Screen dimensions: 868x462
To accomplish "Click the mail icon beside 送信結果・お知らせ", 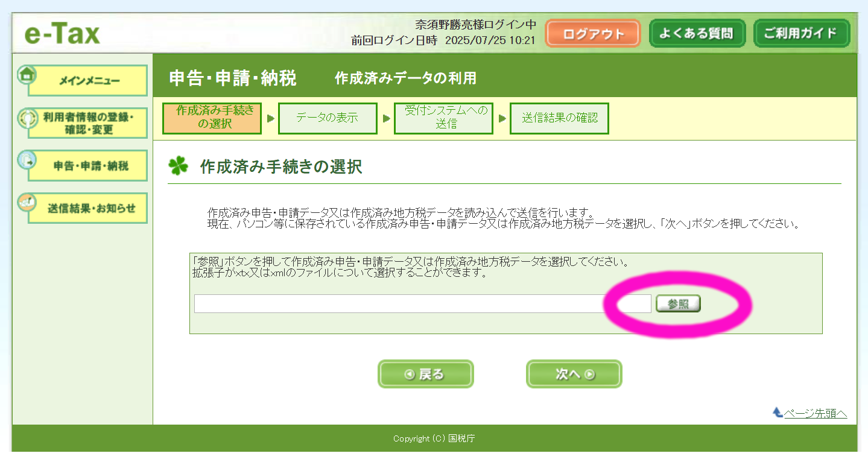I will click(27, 203).
